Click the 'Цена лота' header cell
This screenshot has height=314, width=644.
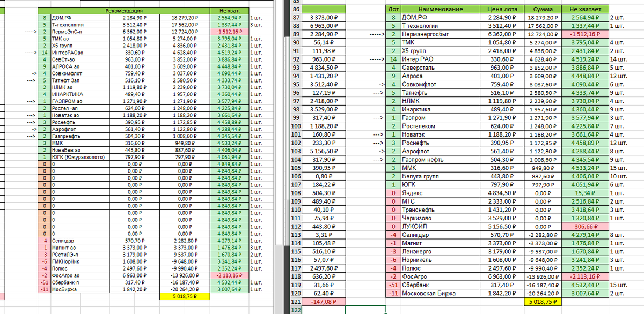pyautogui.click(x=502, y=10)
